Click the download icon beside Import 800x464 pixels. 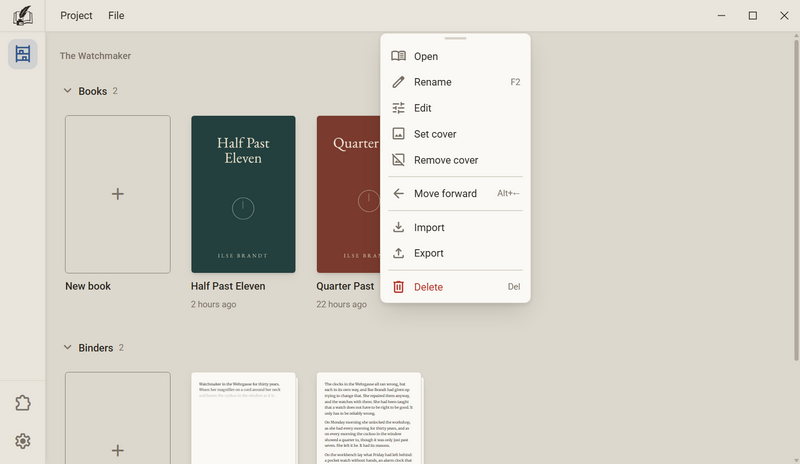click(398, 227)
